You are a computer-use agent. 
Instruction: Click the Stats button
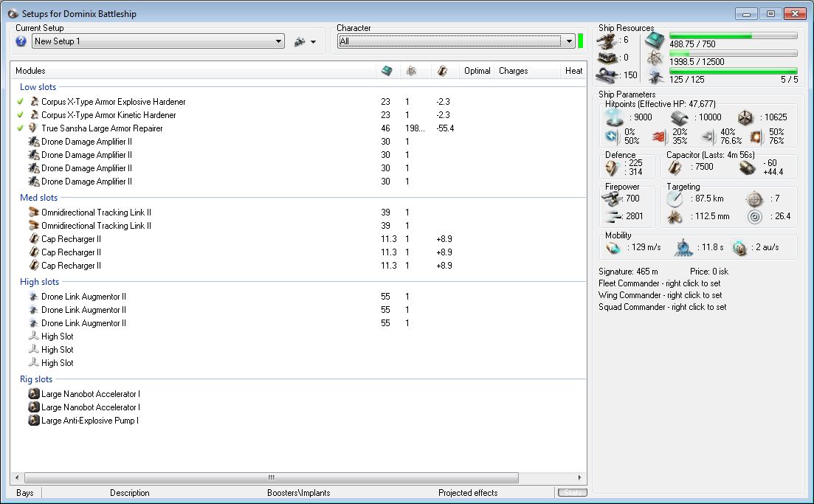point(572,493)
